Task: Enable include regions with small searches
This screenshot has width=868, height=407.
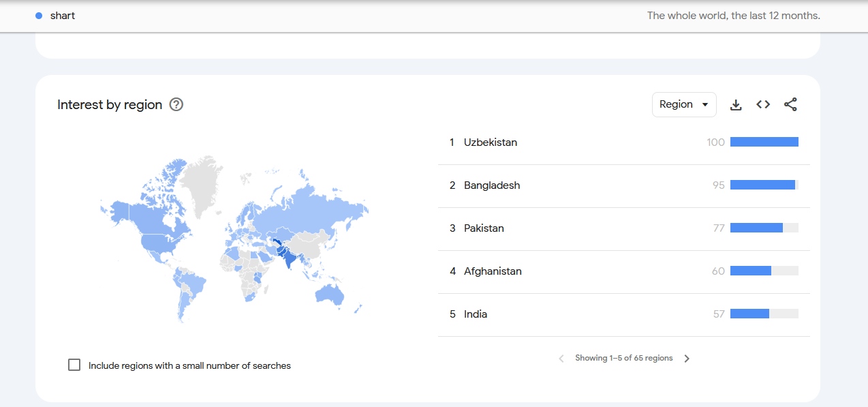Action: (74, 365)
